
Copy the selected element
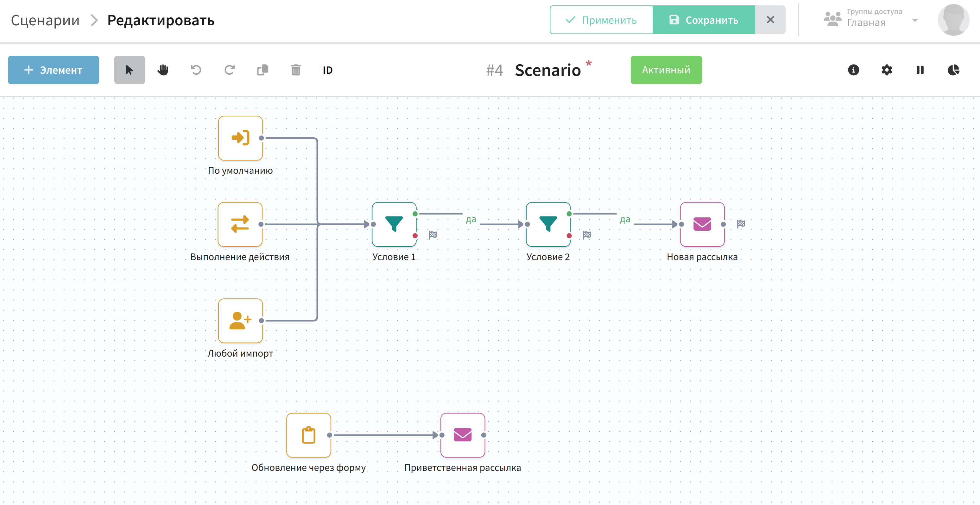point(262,70)
